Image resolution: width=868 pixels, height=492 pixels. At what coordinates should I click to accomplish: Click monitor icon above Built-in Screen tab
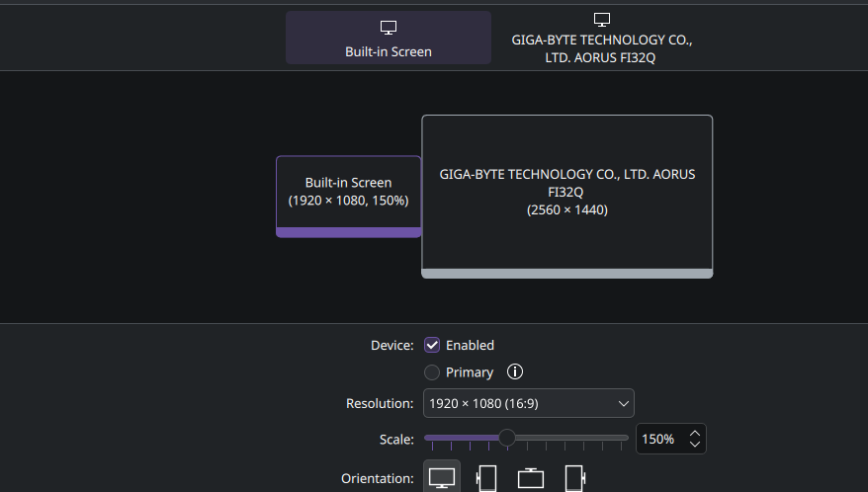pyautogui.click(x=389, y=27)
